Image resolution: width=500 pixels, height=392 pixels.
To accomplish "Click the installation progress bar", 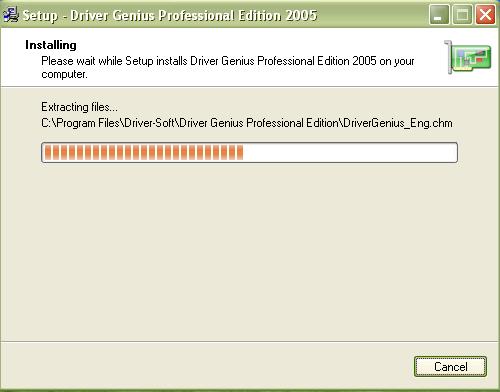I will (x=249, y=153).
